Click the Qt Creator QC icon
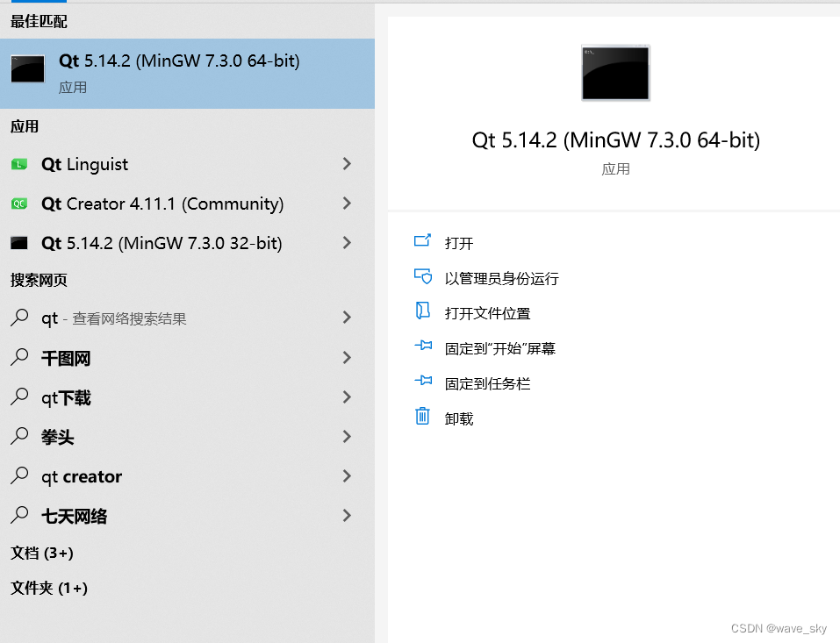This screenshot has width=840, height=643. tap(19, 204)
